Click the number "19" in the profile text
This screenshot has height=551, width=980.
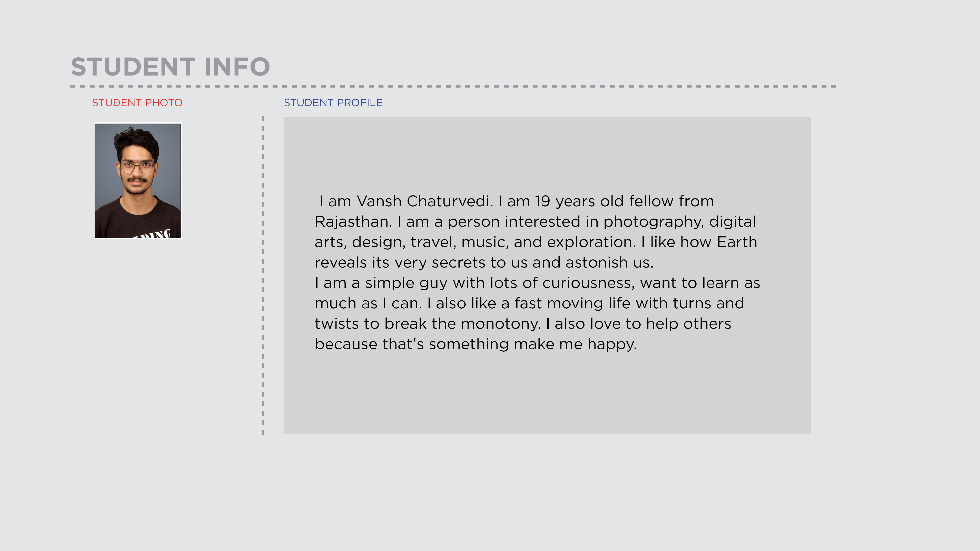(542, 201)
